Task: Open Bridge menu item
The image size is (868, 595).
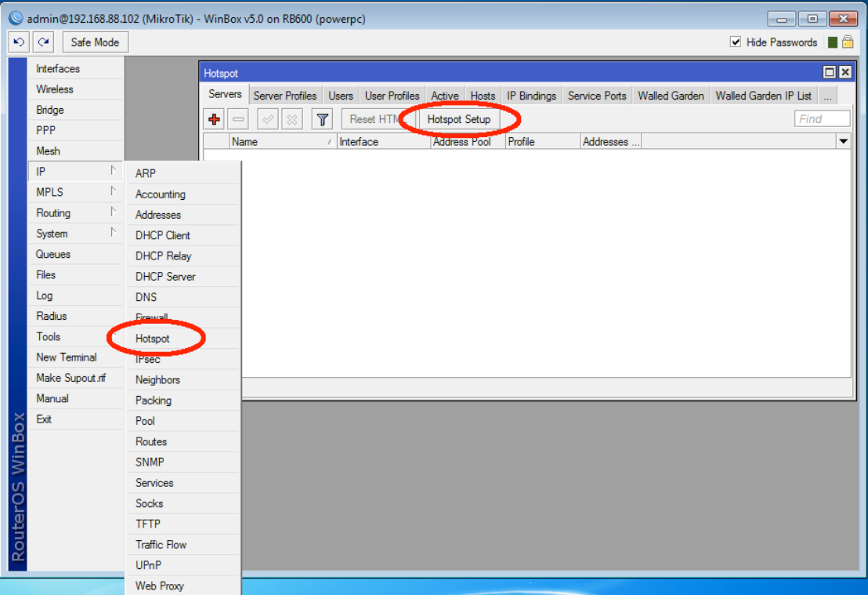Action: click(75, 110)
